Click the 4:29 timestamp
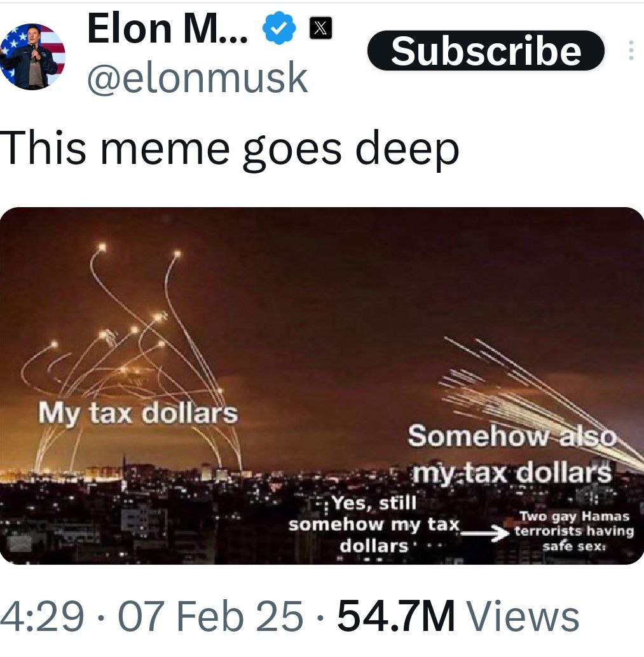The image size is (644, 657). click(x=42, y=616)
